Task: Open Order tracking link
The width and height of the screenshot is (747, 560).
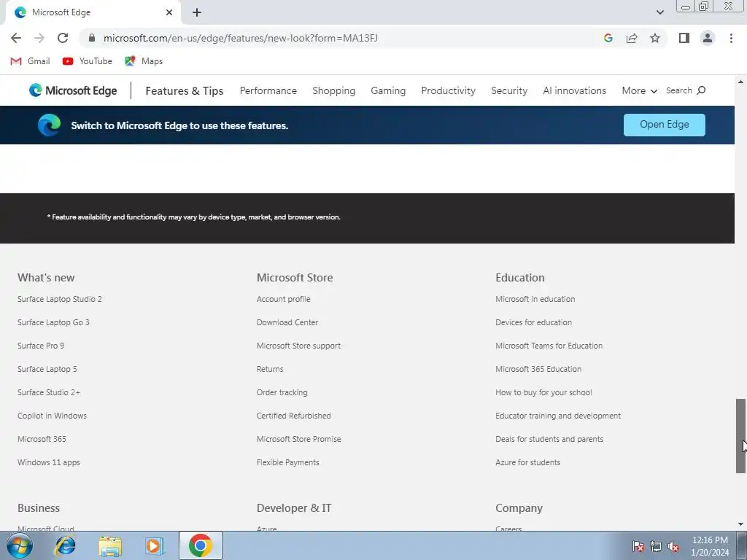Action: [x=282, y=392]
